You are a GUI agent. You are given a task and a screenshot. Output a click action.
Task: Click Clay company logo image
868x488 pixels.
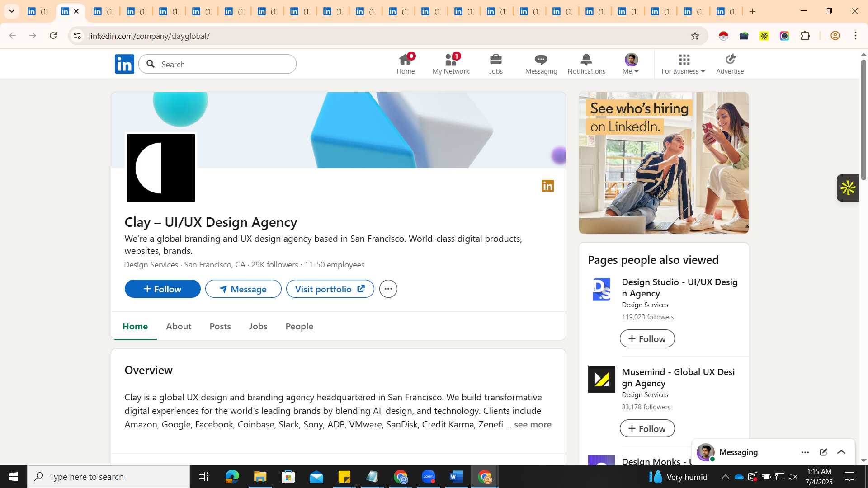tap(161, 168)
